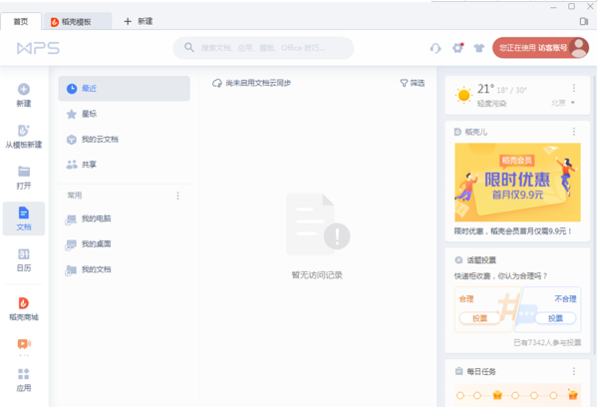Select 星标 starred documents
The height and width of the screenshot is (419, 600).
pos(124,114)
